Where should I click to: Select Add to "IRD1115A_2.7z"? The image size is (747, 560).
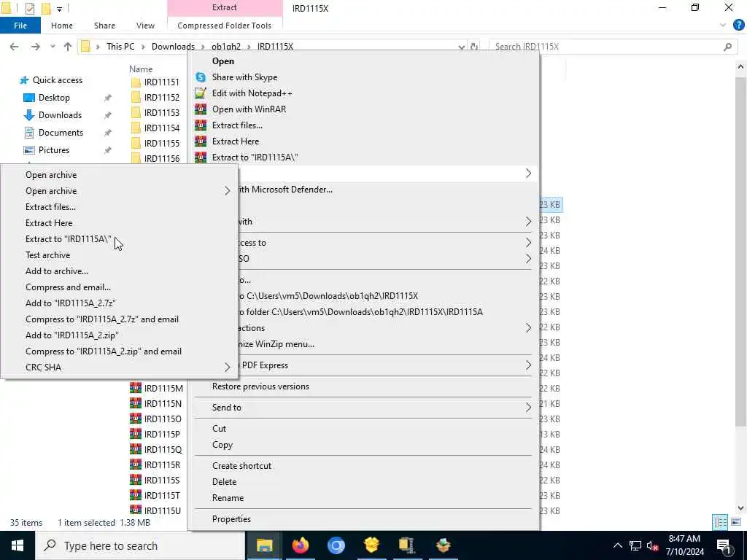71,303
